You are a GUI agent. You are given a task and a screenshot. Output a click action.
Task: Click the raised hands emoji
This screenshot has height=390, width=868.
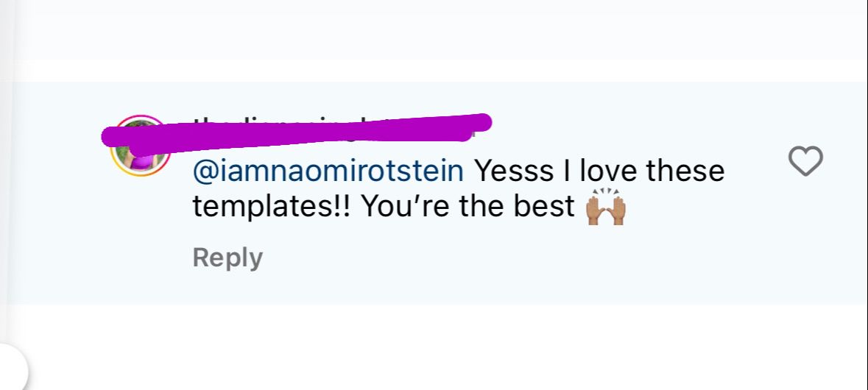pos(605,208)
